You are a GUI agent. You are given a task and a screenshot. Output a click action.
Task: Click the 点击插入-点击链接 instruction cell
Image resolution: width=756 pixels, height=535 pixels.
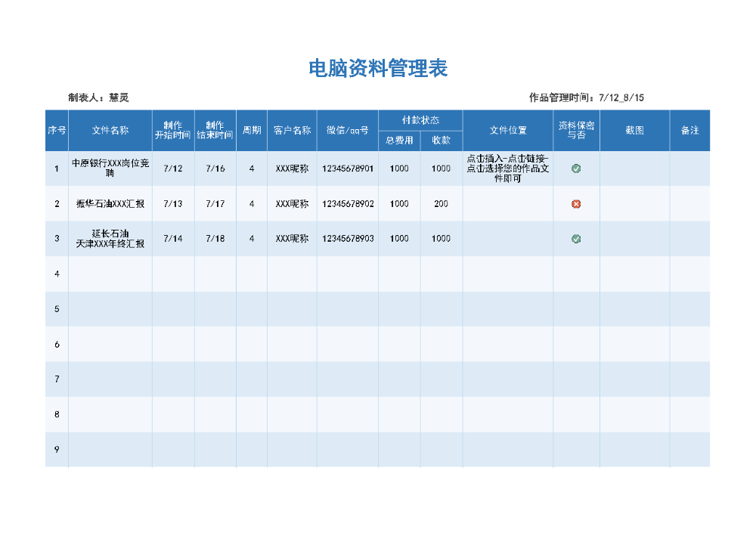[x=508, y=169]
